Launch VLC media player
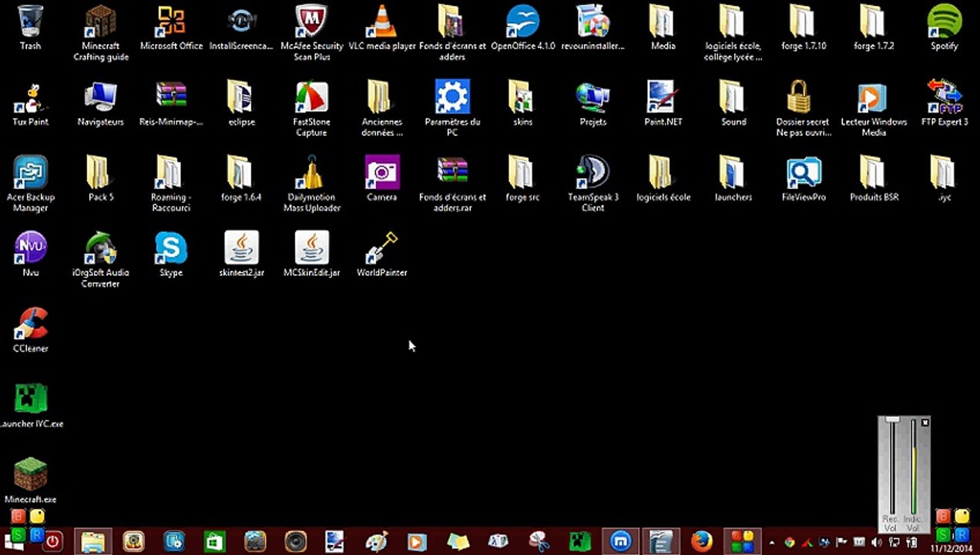Image resolution: width=980 pixels, height=555 pixels. [382, 28]
